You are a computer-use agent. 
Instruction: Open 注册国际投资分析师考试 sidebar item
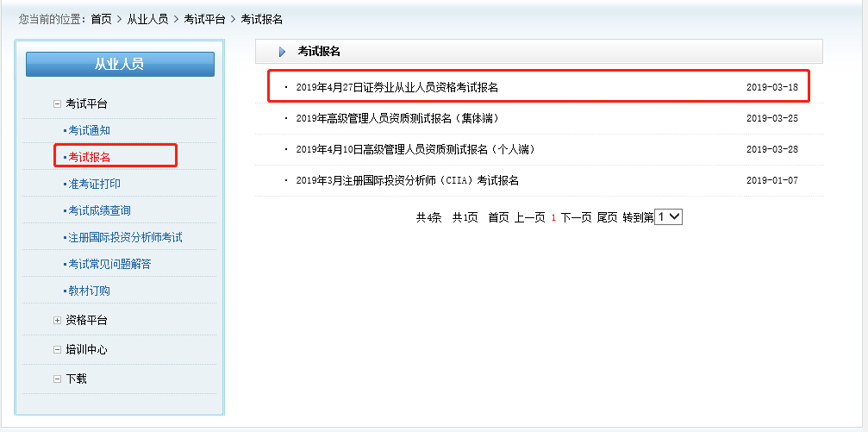125,238
